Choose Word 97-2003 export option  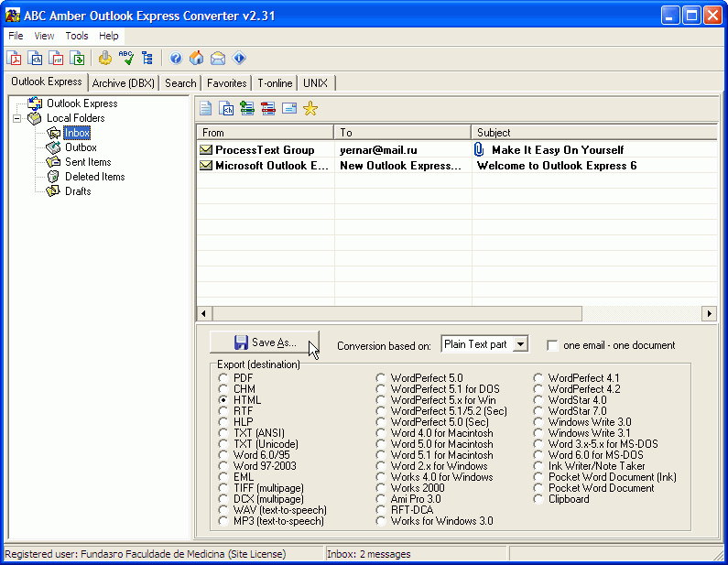(223, 466)
